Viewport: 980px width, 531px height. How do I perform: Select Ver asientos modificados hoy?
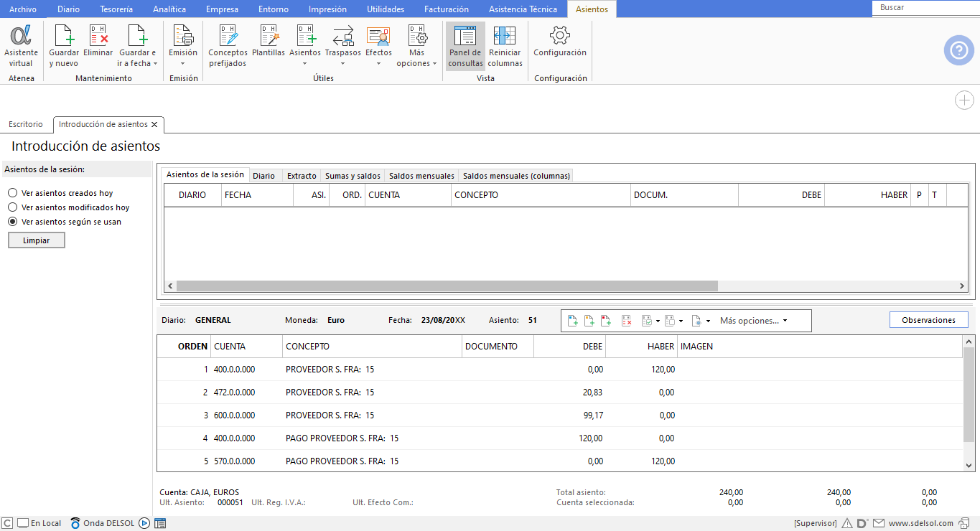click(x=13, y=207)
